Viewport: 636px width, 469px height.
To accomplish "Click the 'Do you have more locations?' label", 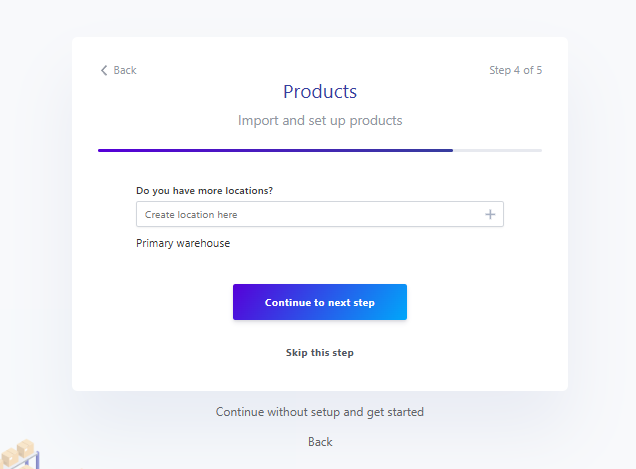I will pos(204,190).
